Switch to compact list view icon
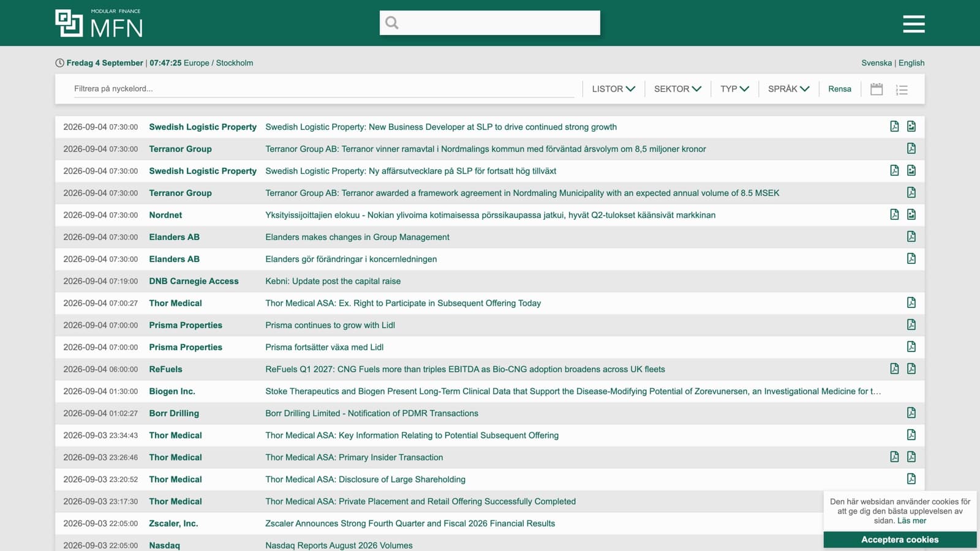This screenshot has width=980, height=551. 902,89
